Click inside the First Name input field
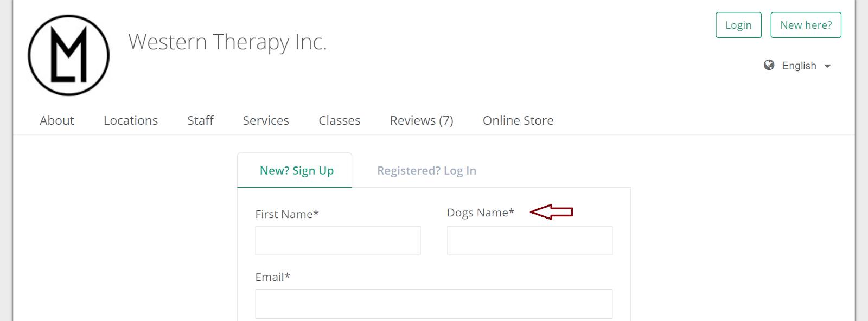Image resolution: width=868 pixels, height=321 pixels. coord(337,240)
